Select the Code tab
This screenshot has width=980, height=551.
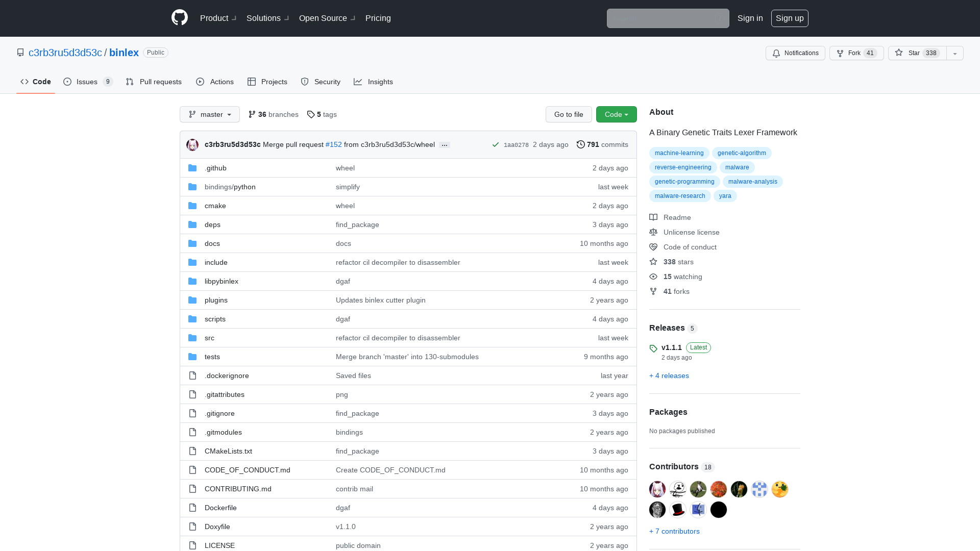(36, 82)
